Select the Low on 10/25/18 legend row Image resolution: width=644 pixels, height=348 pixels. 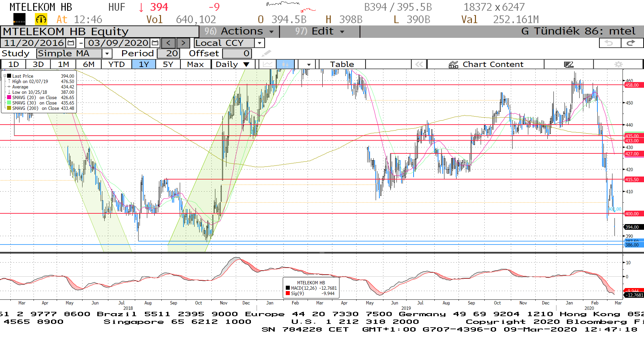pyautogui.click(x=41, y=92)
